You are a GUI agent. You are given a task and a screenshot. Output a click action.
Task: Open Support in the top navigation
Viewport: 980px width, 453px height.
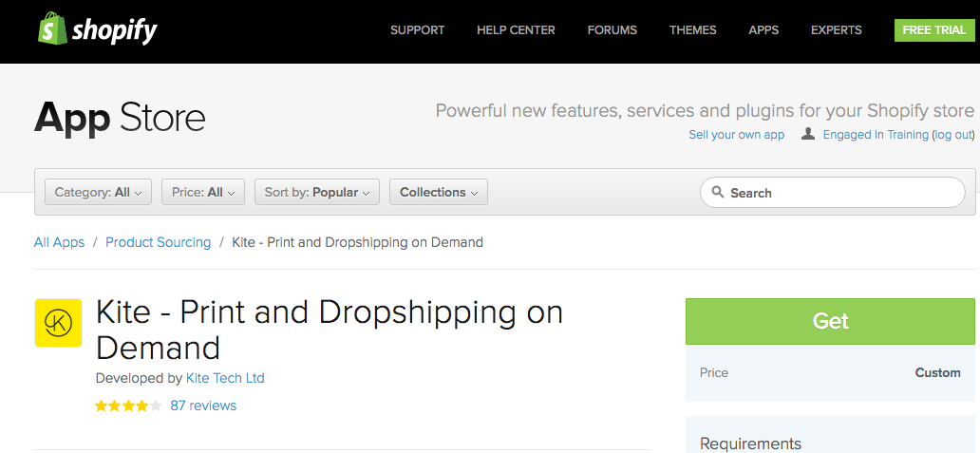coord(417,30)
